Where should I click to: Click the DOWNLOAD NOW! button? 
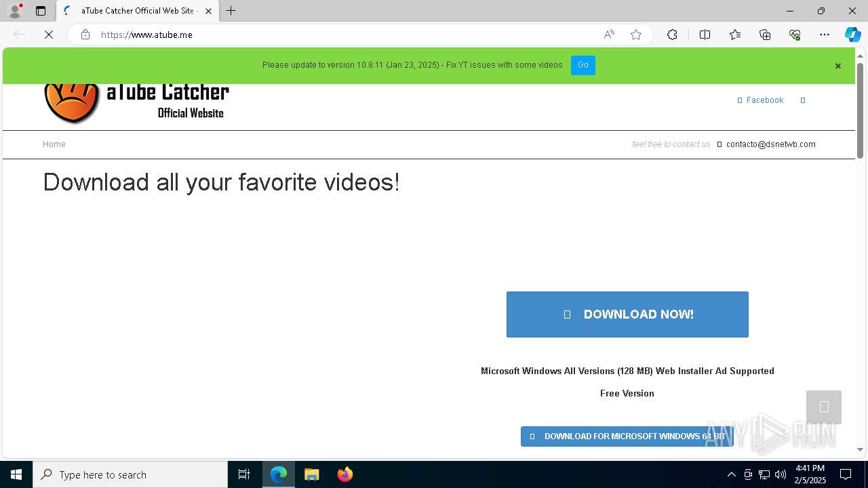point(627,314)
